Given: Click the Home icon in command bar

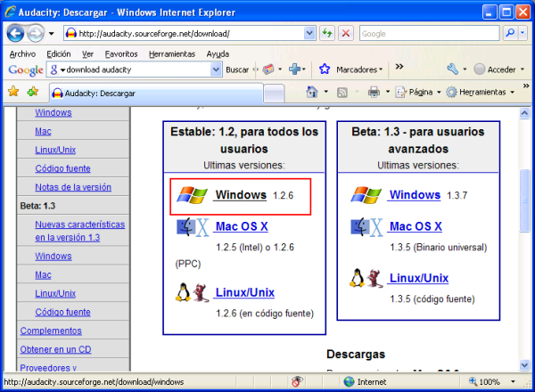Looking at the screenshot, I should pyautogui.click(x=312, y=92).
